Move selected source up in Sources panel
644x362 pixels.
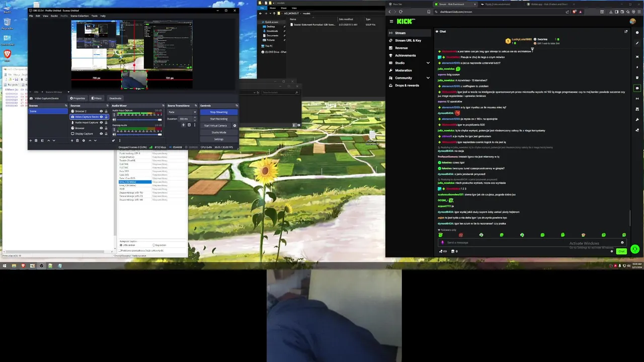coord(90,140)
